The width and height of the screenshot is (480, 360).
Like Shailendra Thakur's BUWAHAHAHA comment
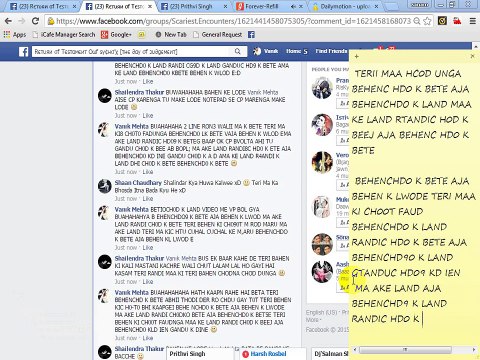(148, 116)
